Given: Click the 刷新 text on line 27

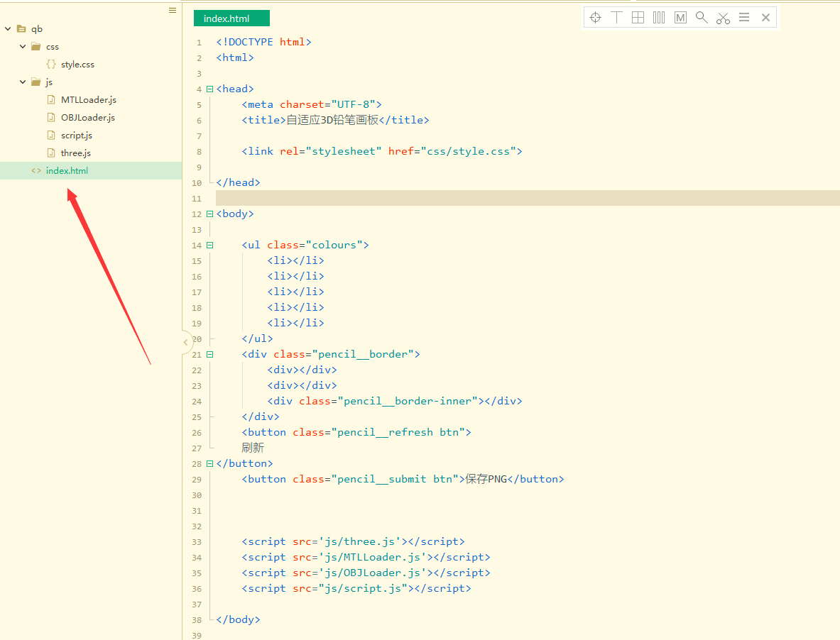Looking at the screenshot, I should pos(253,448).
